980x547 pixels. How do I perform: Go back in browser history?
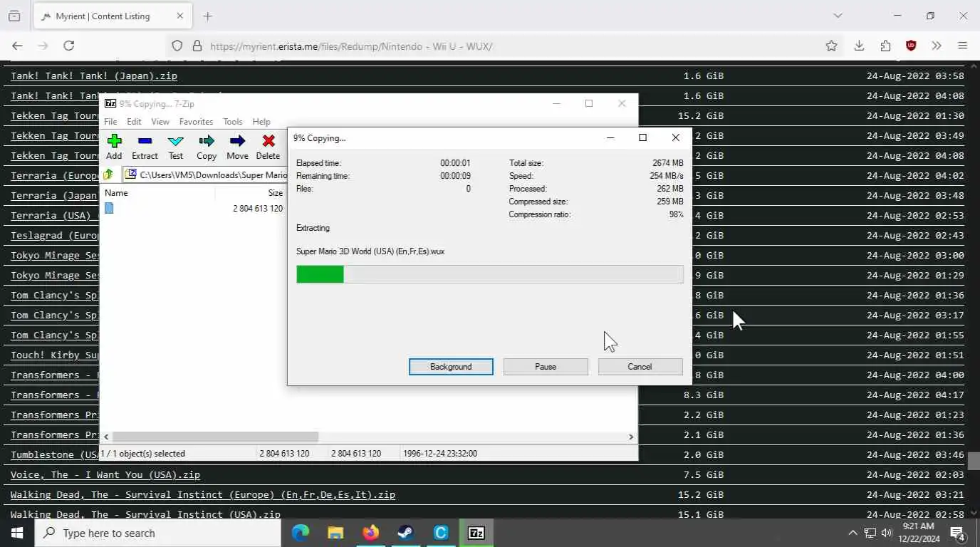17,46
